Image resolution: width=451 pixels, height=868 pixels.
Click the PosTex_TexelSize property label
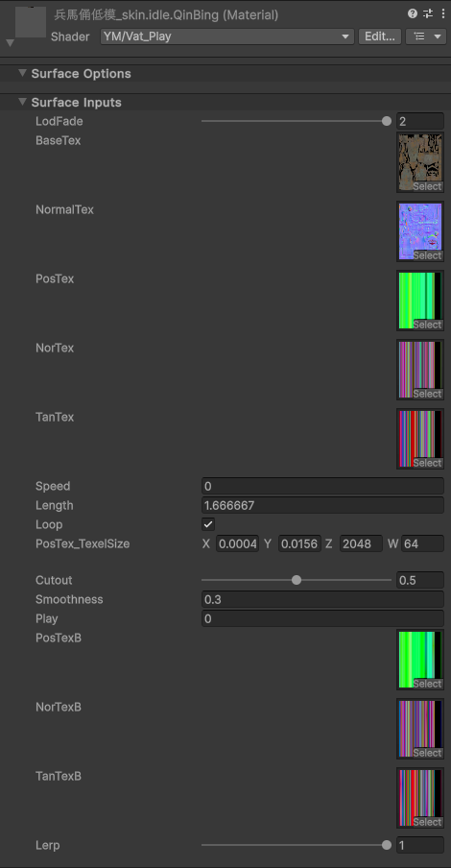coord(83,543)
